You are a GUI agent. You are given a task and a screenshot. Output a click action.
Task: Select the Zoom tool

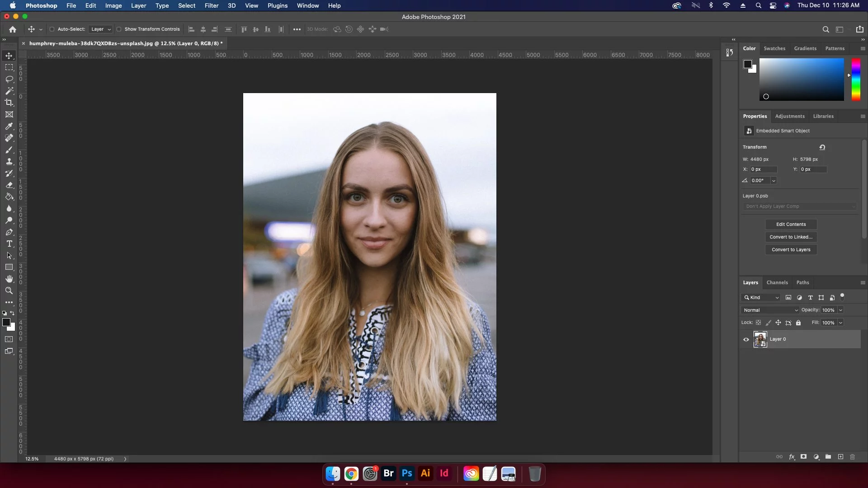[9, 291]
